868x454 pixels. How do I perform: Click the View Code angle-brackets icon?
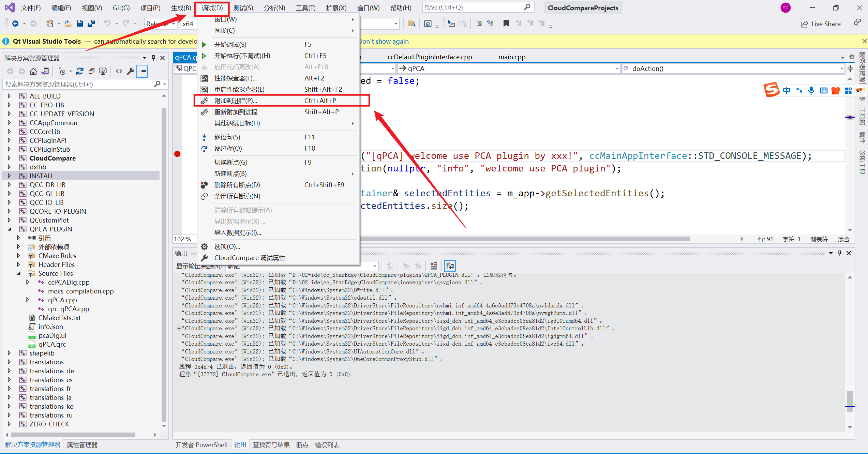tap(119, 71)
